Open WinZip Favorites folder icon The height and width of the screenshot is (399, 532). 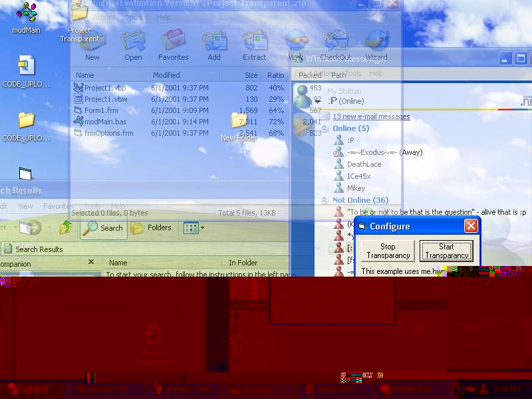pyautogui.click(x=173, y=44)
